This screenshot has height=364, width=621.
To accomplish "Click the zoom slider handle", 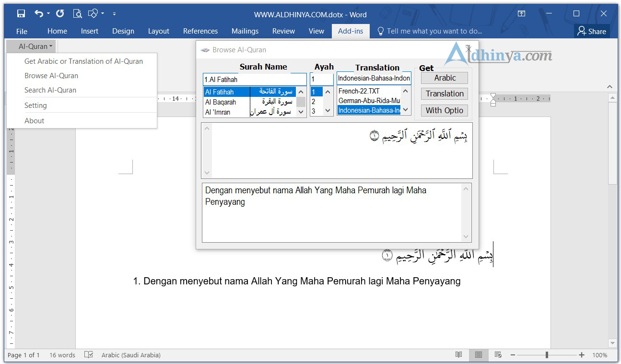I will click(547, 355).
